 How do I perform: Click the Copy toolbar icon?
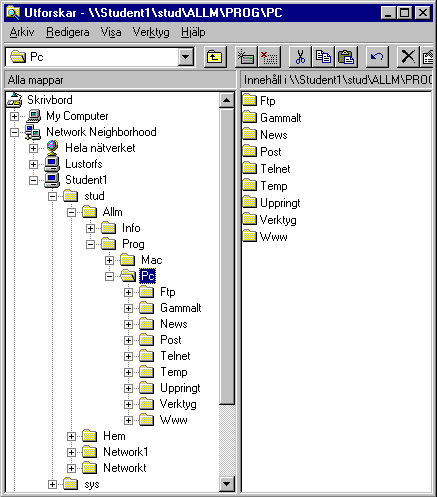click(x=323, y=57)
